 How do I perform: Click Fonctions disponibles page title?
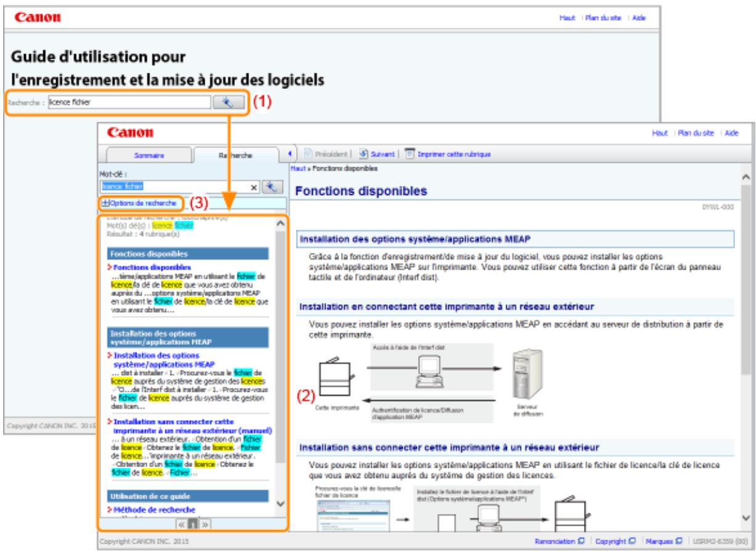point(361,191)
